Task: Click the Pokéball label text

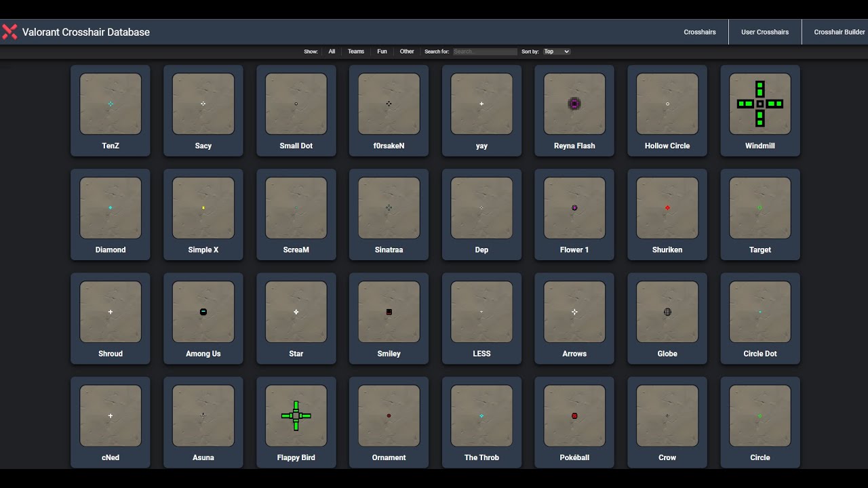Action: (x=574, y=457)
